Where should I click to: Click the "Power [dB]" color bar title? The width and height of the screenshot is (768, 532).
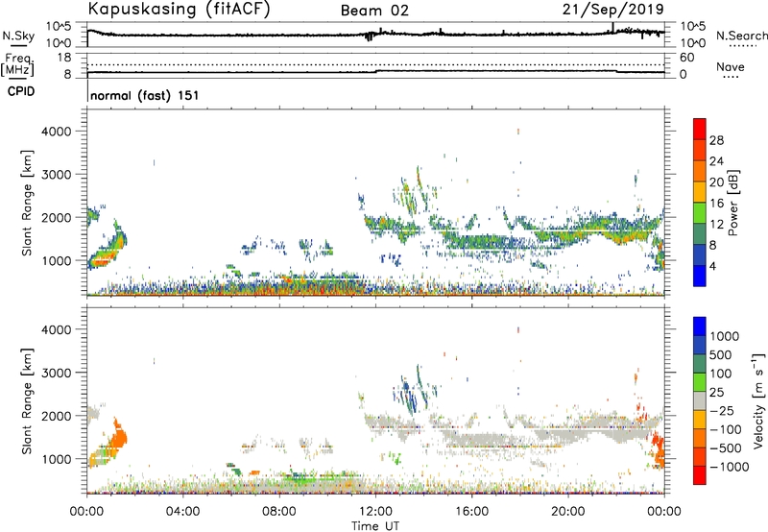coord(732,203)
